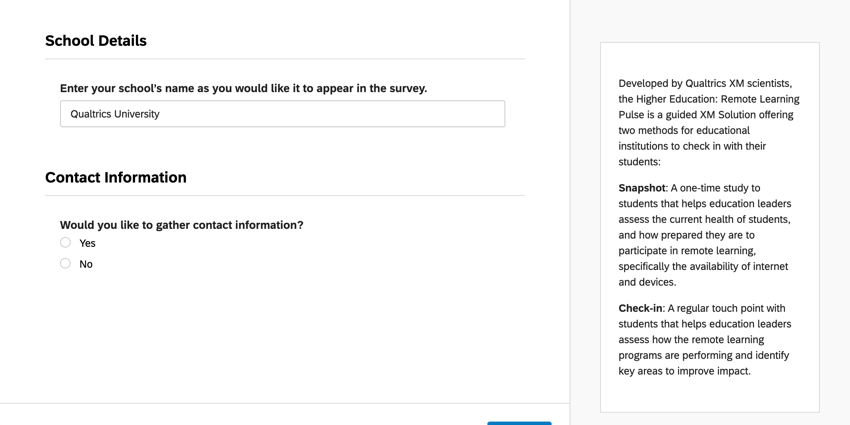
Task: Select the No radio button
Action: pyautogui.click(x=65, y=264)
